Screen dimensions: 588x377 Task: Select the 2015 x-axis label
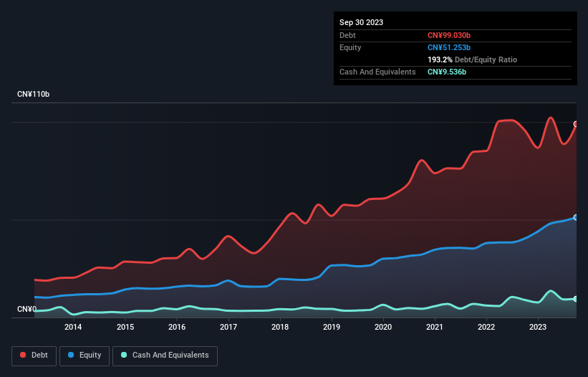click(125, 327)
